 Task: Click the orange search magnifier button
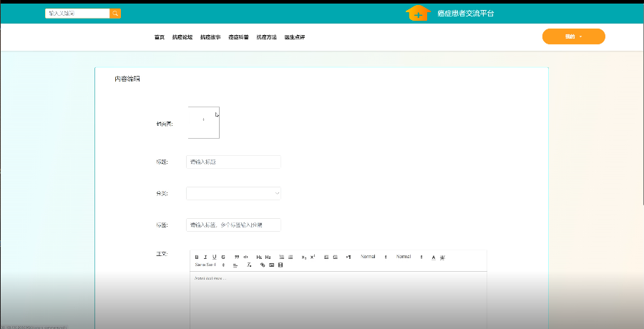(x=115, y=14)
